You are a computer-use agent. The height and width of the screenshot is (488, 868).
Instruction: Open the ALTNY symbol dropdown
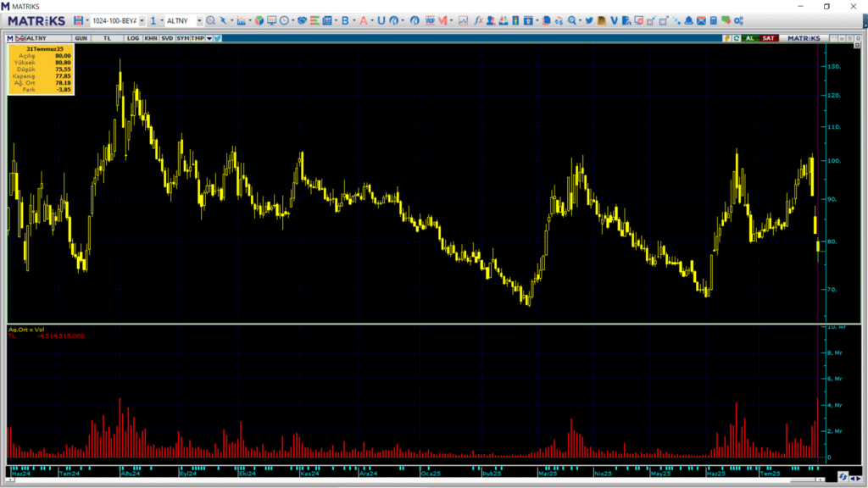(x=199, y=20)
